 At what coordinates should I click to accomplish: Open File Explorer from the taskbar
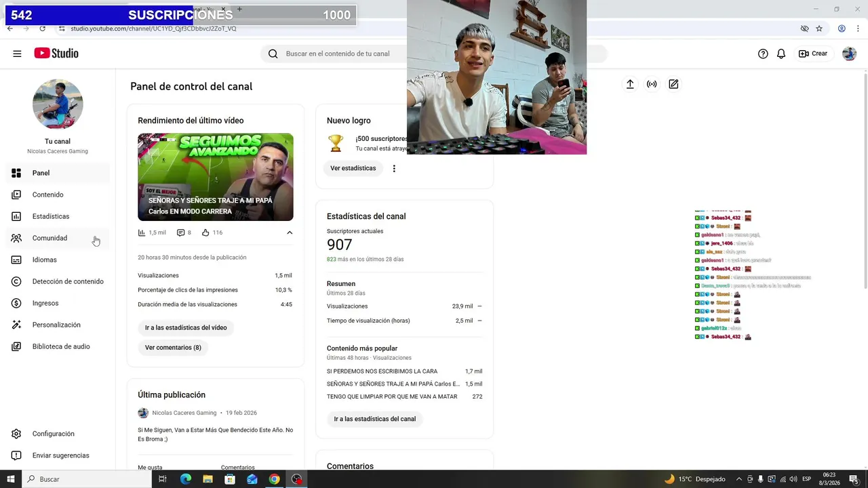(x=208, y=479)
